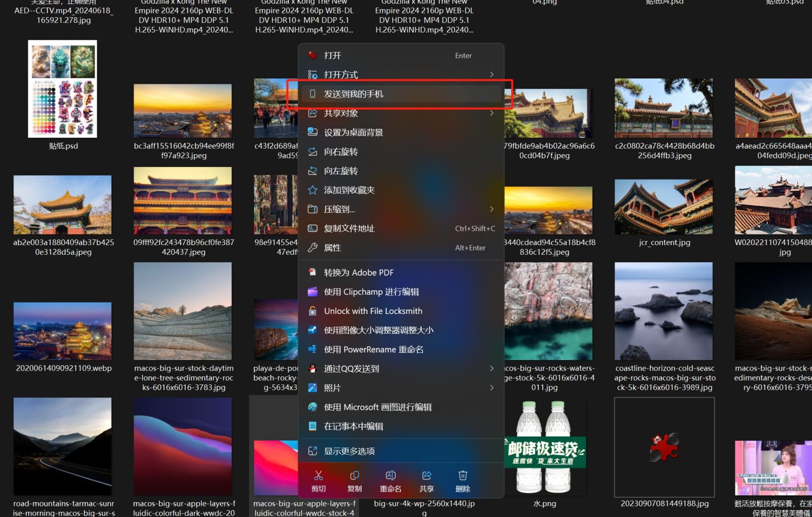Select the road-mountains-tarmac-sunrise thumbnail

(62, 446)
